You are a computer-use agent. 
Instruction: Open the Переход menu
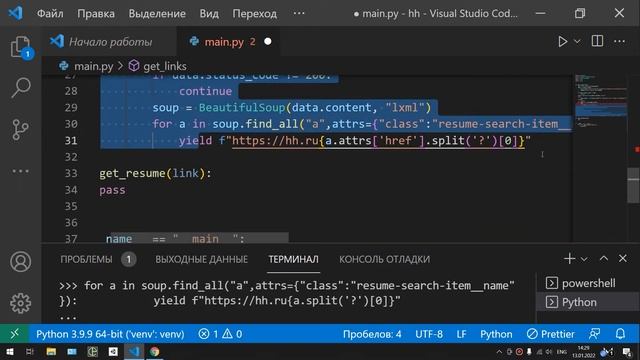pyautogui.click(x=255, y=13)
